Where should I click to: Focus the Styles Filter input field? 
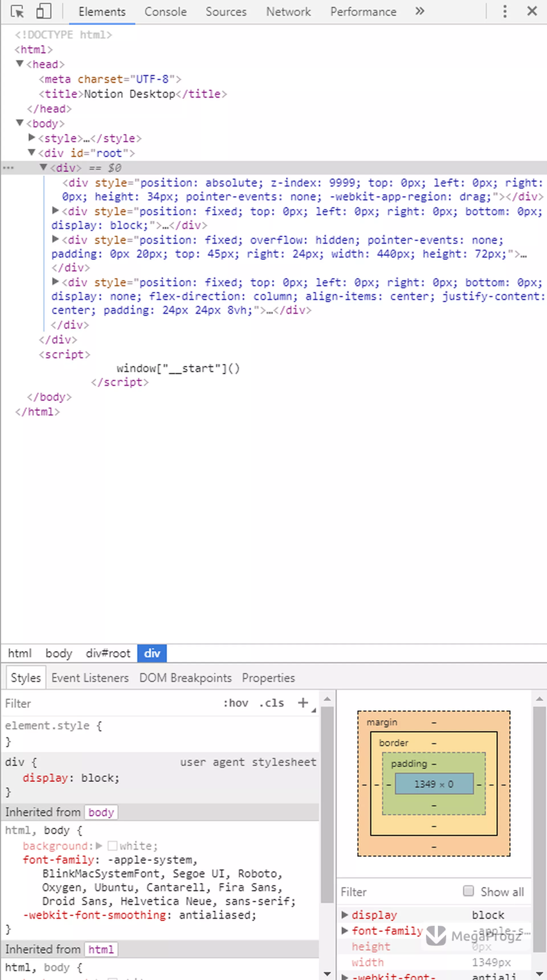110,703
